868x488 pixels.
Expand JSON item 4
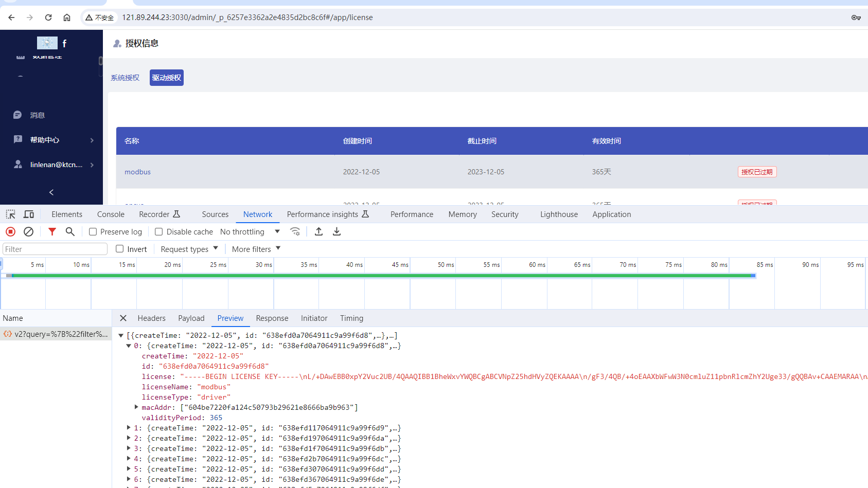click(x=129, y=459)
